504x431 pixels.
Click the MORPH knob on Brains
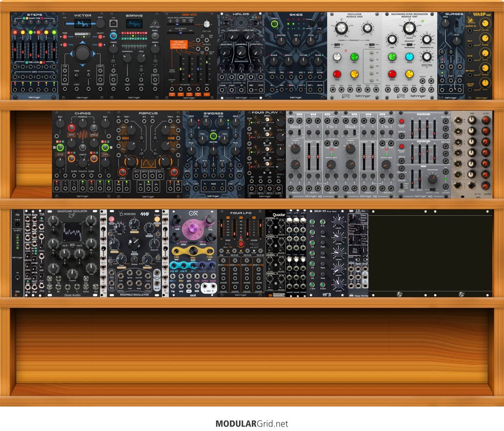tap(155, 49)
